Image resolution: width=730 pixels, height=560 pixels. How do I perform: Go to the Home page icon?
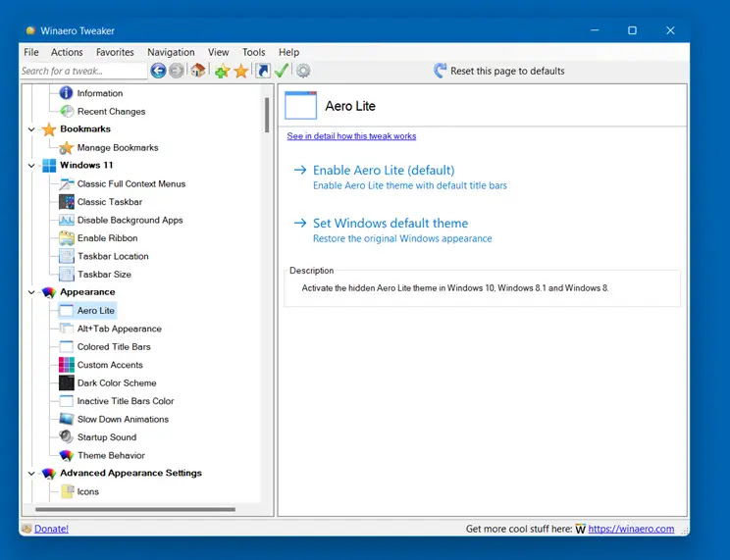coord(198,71)
